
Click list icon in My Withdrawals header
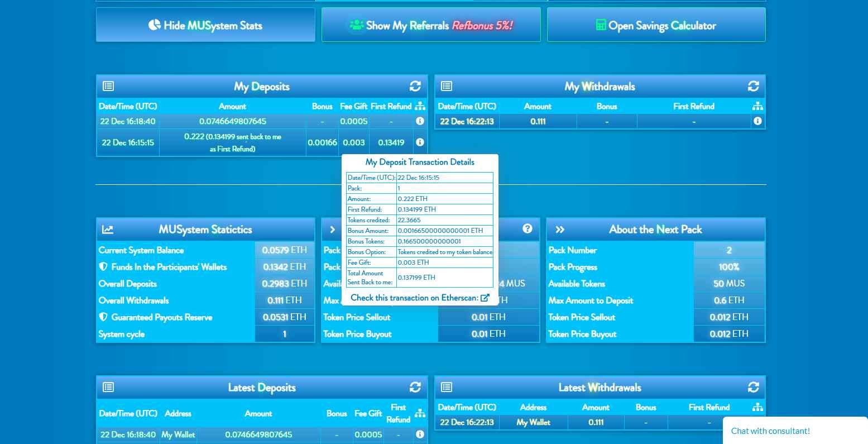pos(447,86)
